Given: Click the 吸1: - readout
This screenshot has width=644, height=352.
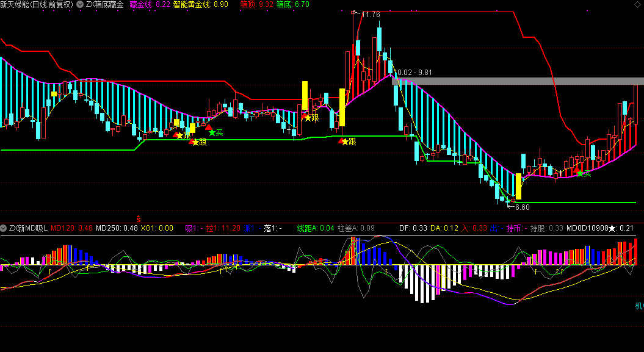Looking at the screenshot, I should (x=194, y=228).
